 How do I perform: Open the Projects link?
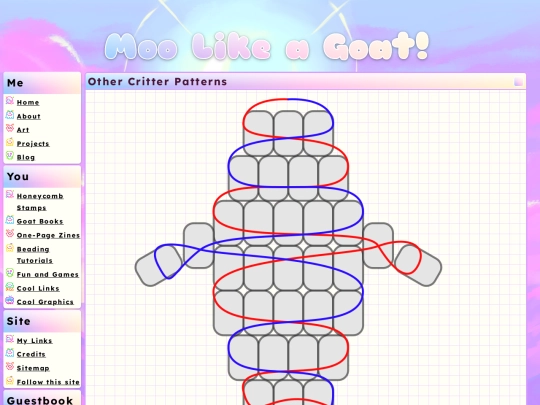33,144
